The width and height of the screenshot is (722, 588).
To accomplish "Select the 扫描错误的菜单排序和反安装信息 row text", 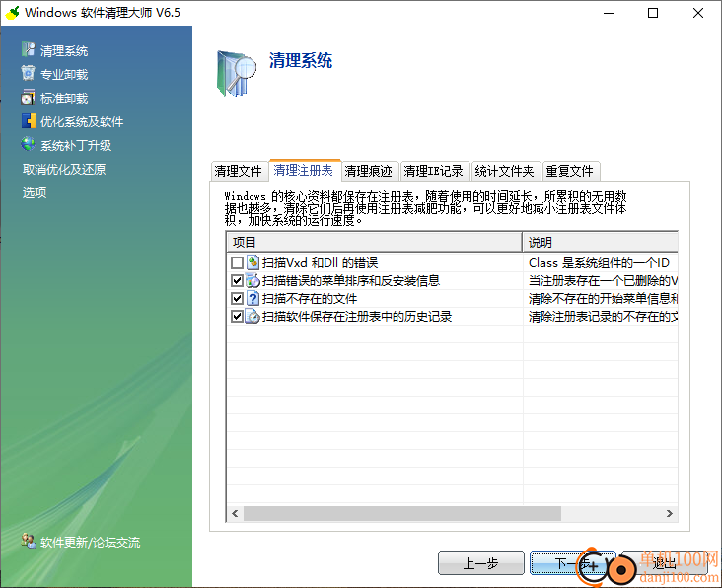I will [351, 280].
